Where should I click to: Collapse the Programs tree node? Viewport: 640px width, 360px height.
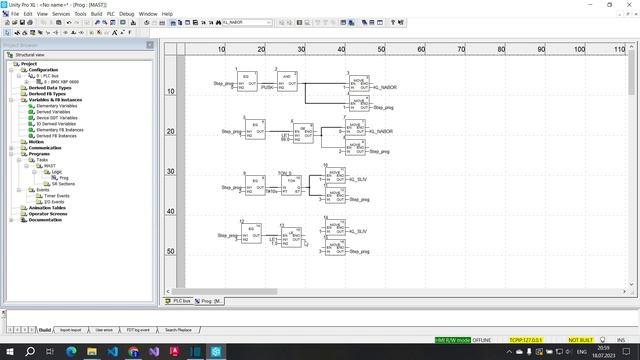tap(11, 154)
